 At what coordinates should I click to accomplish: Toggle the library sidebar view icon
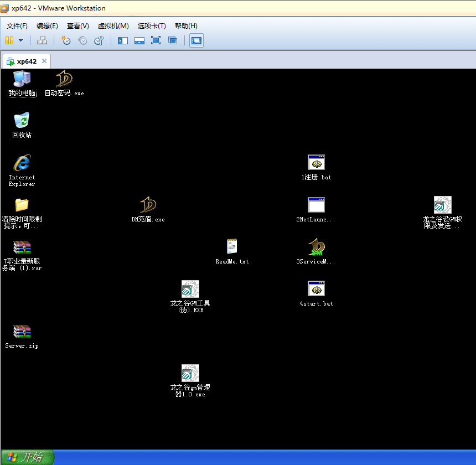click(x=123, y=40)
